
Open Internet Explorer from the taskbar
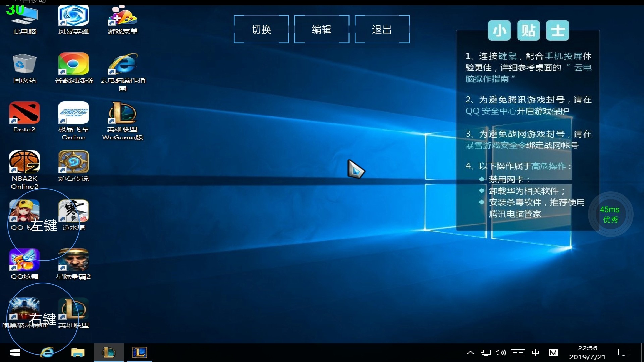(47, 353)
